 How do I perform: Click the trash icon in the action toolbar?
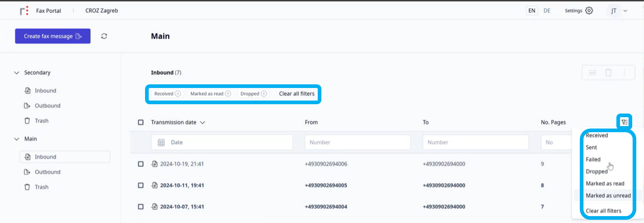(608, 73)
